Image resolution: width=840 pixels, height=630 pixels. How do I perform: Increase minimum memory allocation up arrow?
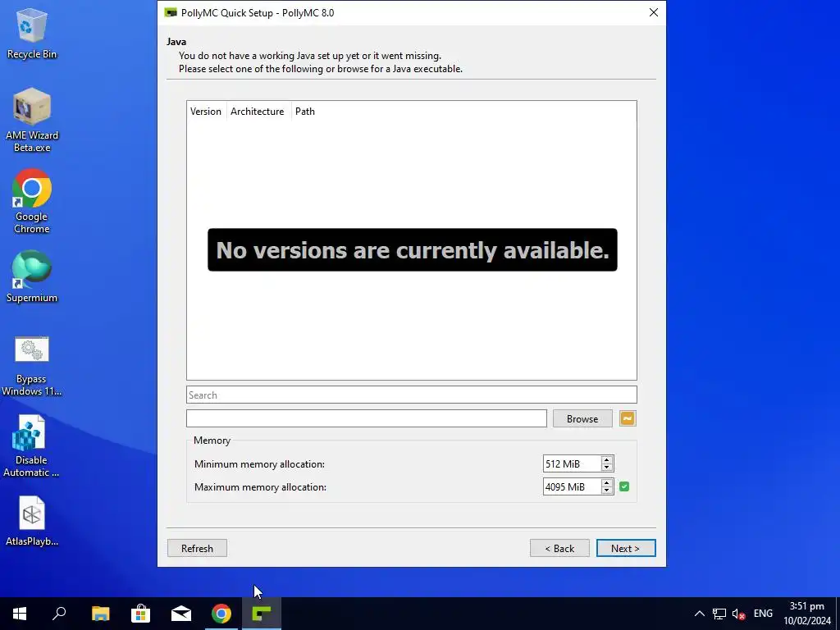pyautogui.click(x=606, y=459)
